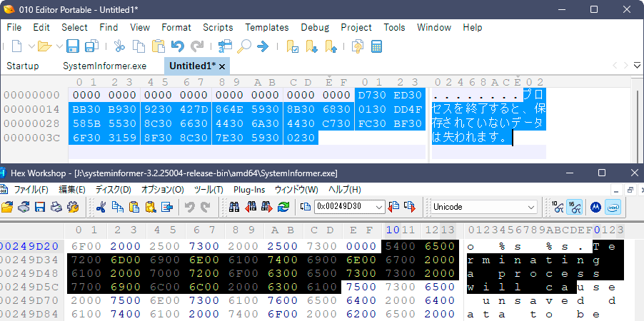Go to previous offset red-arrow icon
The image size is (644, 321).
coord(393,206)
